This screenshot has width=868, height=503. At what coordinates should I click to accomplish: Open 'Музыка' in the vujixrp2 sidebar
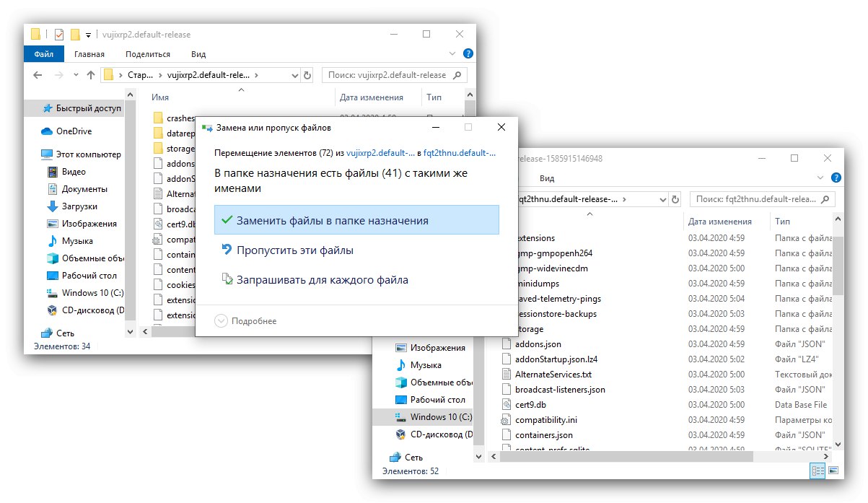(70, 241)
